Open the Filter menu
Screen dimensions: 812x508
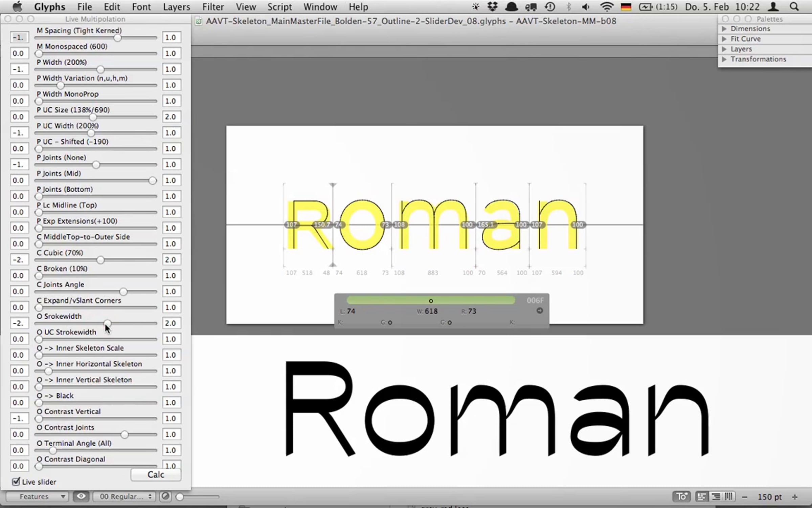213,7
